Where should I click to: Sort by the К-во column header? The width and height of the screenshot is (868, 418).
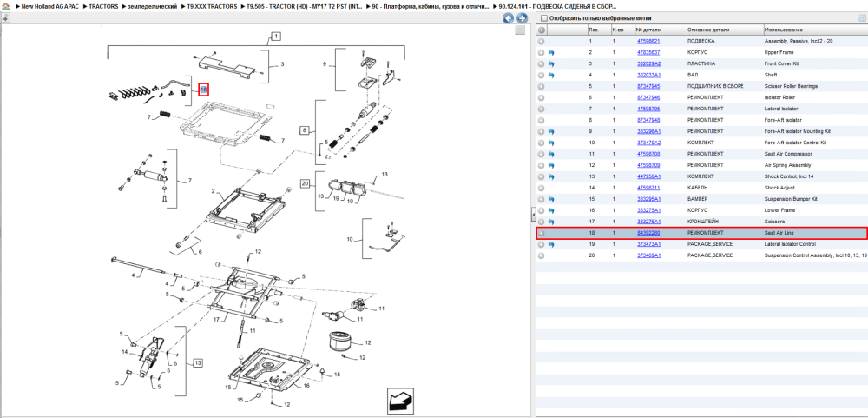pos(622,30)
